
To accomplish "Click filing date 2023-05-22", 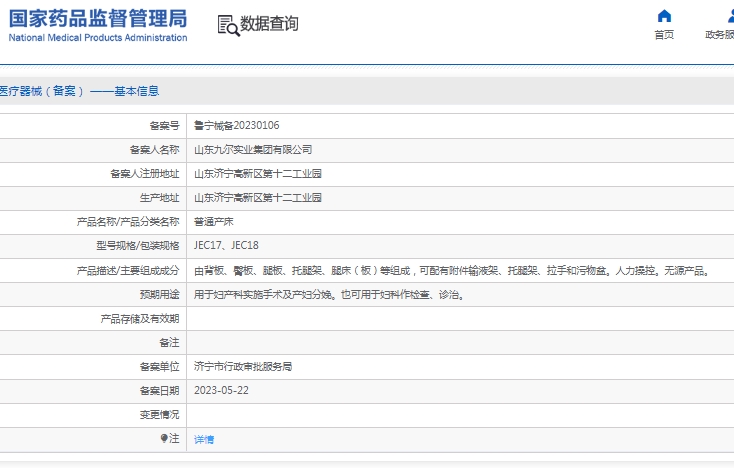I will click(x=221, y=390).
